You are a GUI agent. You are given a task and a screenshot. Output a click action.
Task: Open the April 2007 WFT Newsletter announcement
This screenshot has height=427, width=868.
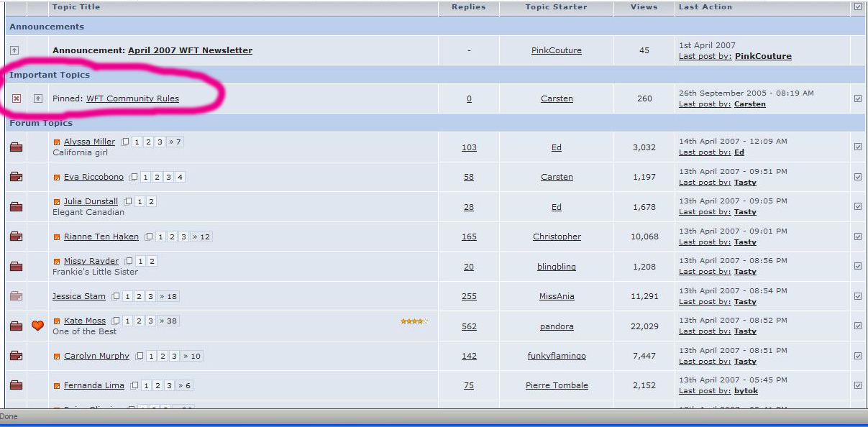tap(190, 50)
